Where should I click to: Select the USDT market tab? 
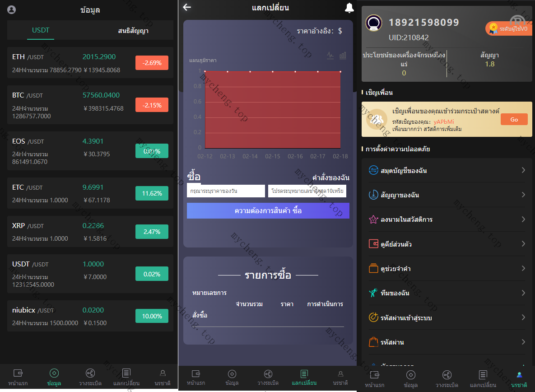(x=41, y=30)
